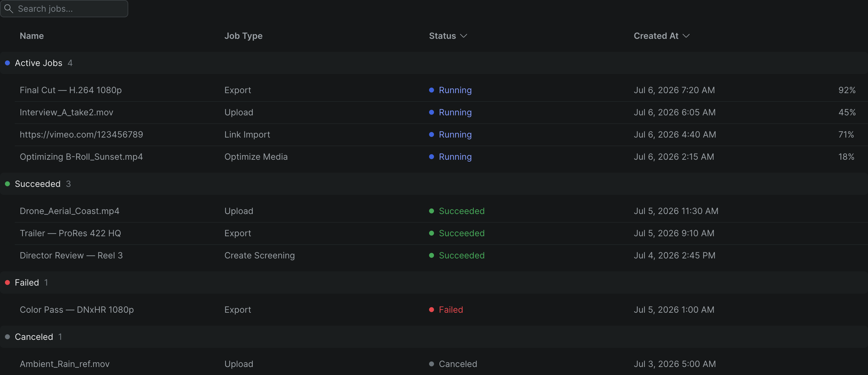This screenshot has width=868, height=375.
Task: Click the search magnifier icon
Action: tap(9, 9)
